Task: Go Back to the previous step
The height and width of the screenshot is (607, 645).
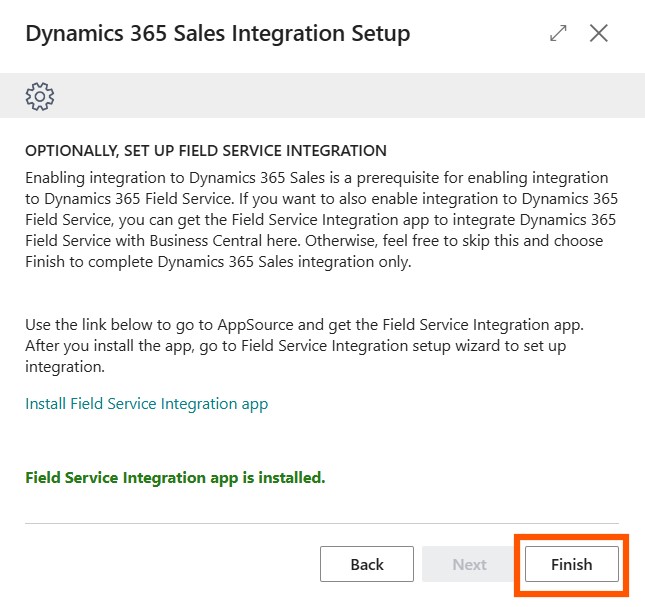Action: click(367, 564)
